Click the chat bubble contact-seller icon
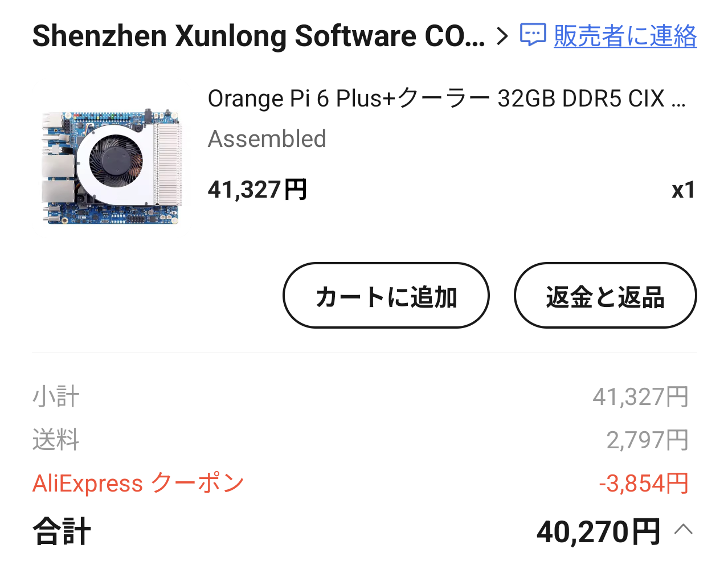Screen dimensions: 728x569 [x=533, y=35]
